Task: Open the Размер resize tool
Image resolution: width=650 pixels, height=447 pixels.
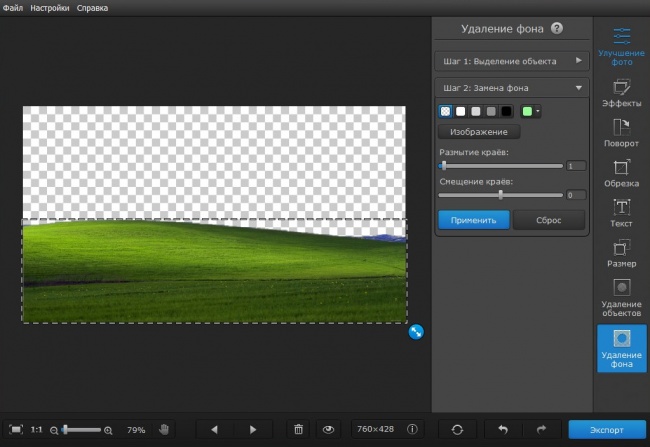Action: [621, 253]
